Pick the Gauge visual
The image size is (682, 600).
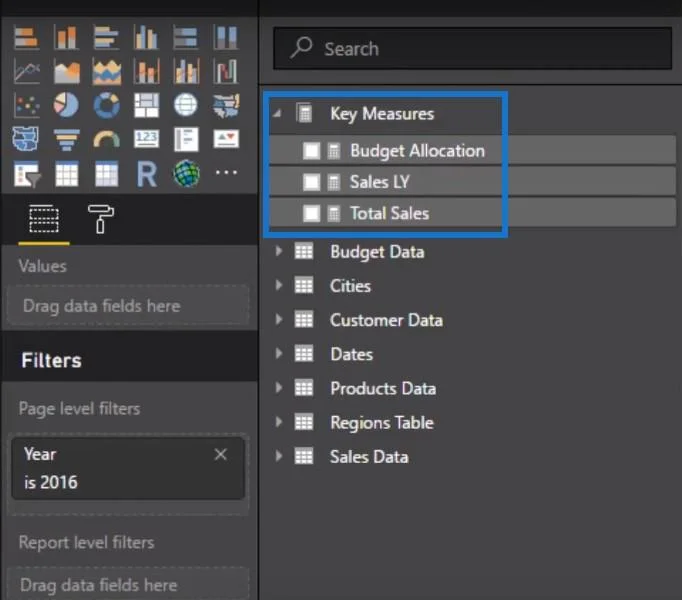click(107, 140)
